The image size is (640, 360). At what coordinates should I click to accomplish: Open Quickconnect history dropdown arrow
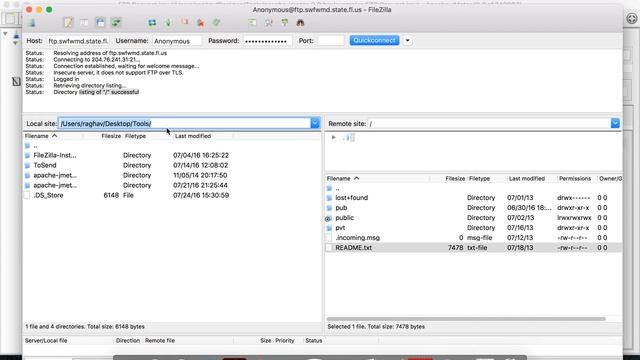[x=407, y=40]
